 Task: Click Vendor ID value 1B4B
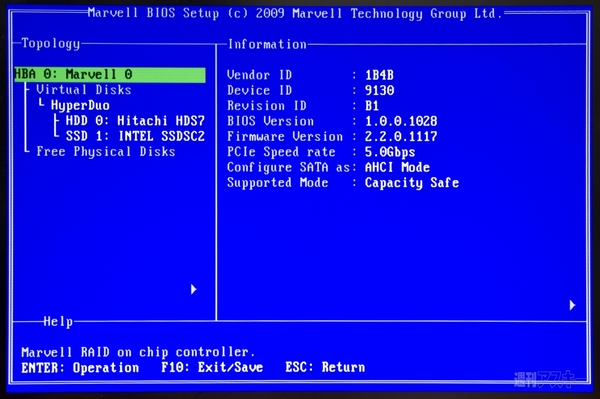(379, 75)
